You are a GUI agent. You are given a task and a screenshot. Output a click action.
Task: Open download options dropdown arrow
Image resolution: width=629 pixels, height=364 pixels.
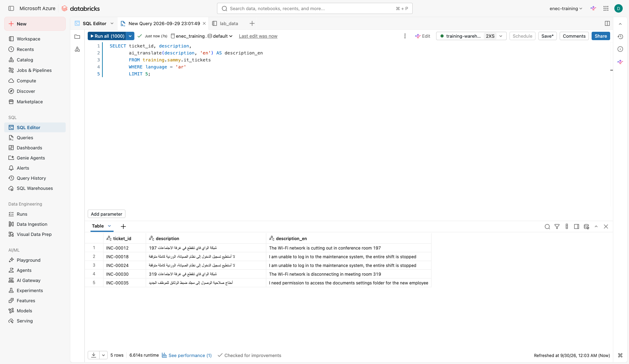point(103,355)
